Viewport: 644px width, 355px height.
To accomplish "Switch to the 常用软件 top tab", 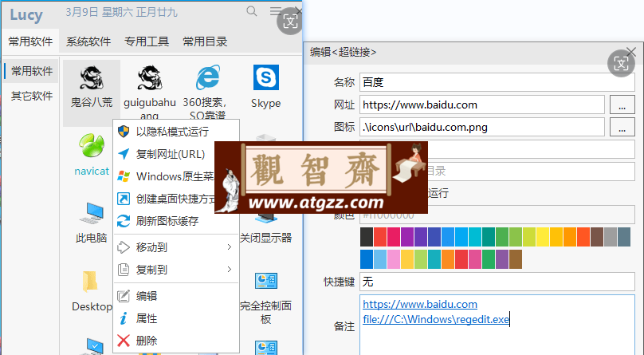I will [30, 41].
